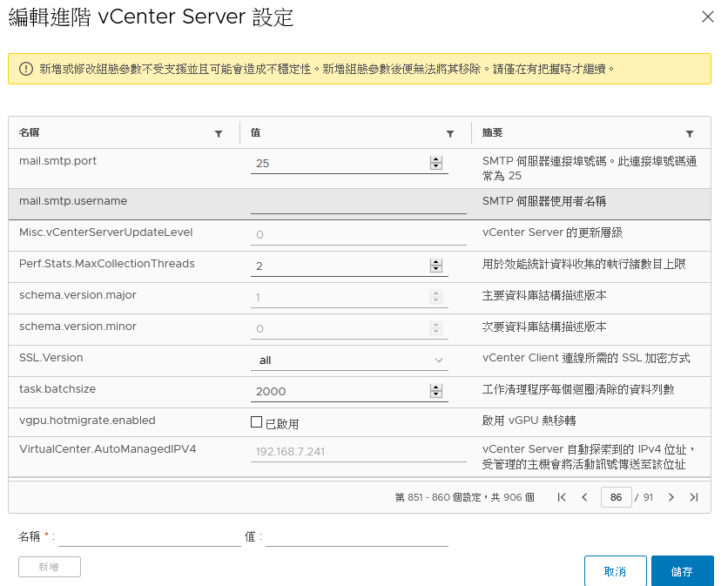
Task: Go to next page of settings
Action: coord(671,497)
